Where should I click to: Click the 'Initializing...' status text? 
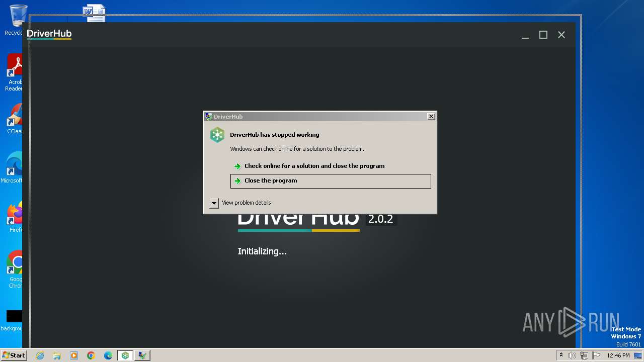point(262,251)
